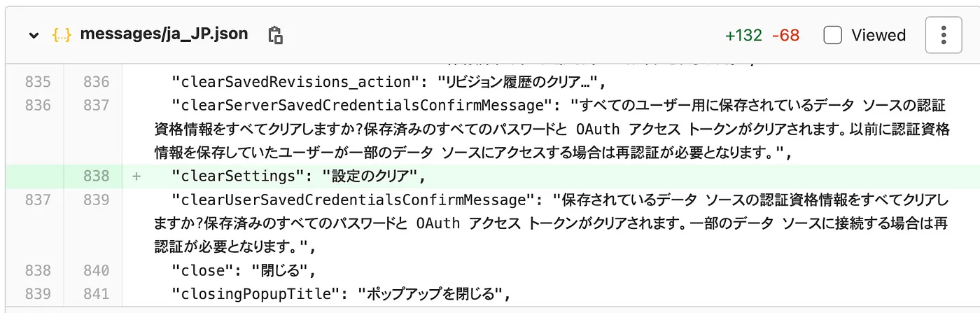The width and height of the screenshot is (980, 313).
Task: Select new line number 840
Action: click(96, 270)
